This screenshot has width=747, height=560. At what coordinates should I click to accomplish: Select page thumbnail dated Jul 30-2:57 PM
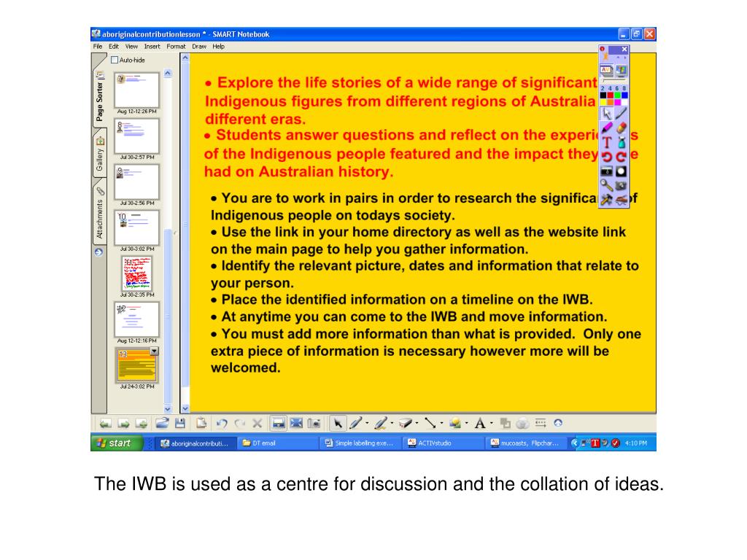pos(136,136)
